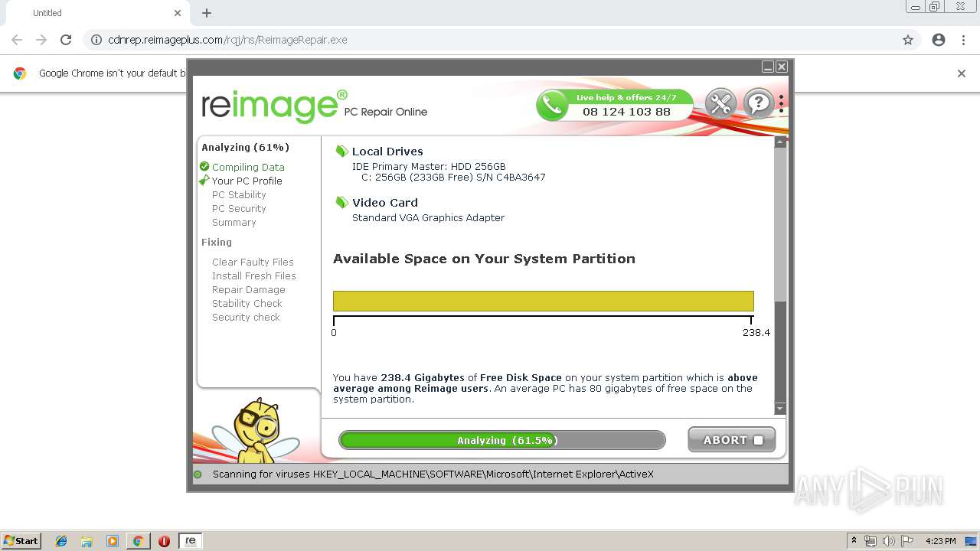Open File Explorer folder in taskbar
Viewport: 980px width, 551px height.
coord(87,541)
